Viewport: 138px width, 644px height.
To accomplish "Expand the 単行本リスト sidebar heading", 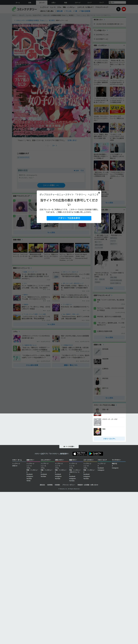I will click(x=99, y=20).
